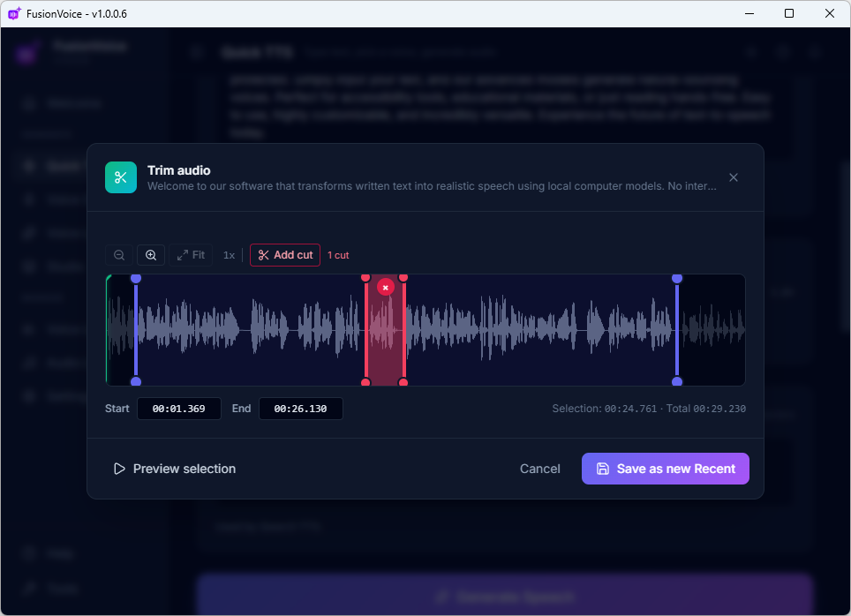Click the Trim audio dialog title
Image resolution: width=851 pixels, height=616 pixels.
(179, 170)
